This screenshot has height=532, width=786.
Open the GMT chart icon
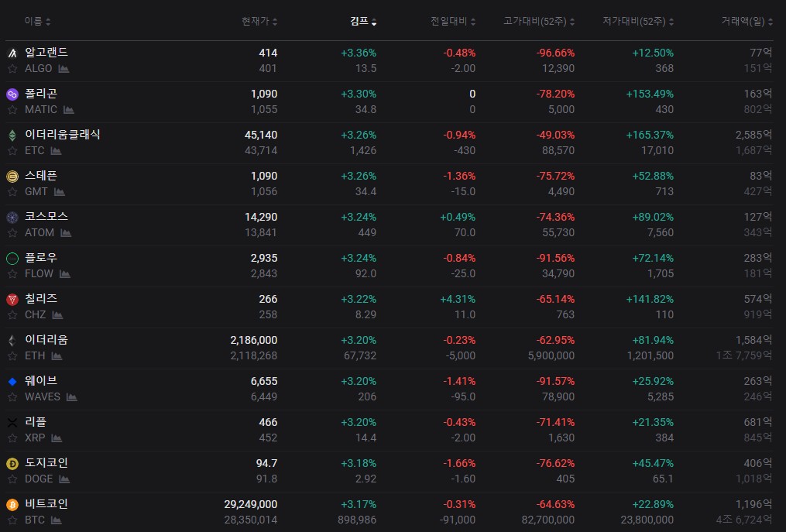point(60,192)
